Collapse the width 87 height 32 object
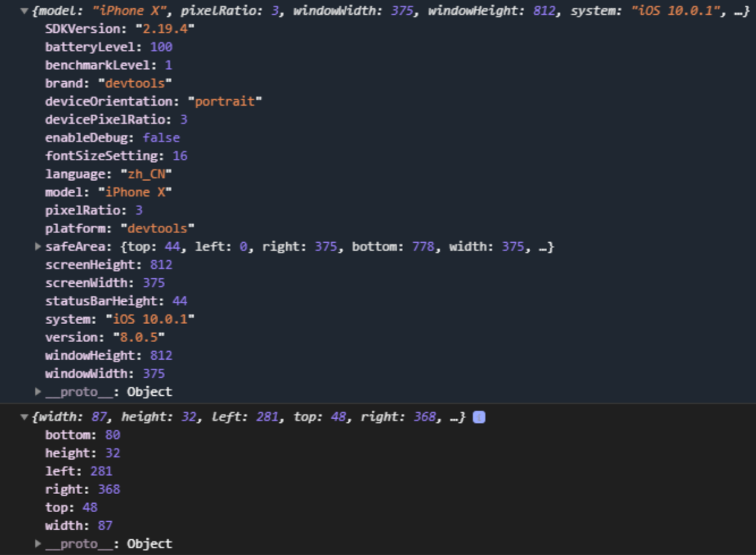Viewport: 756px width, 555px height. (x=23, y=417)
